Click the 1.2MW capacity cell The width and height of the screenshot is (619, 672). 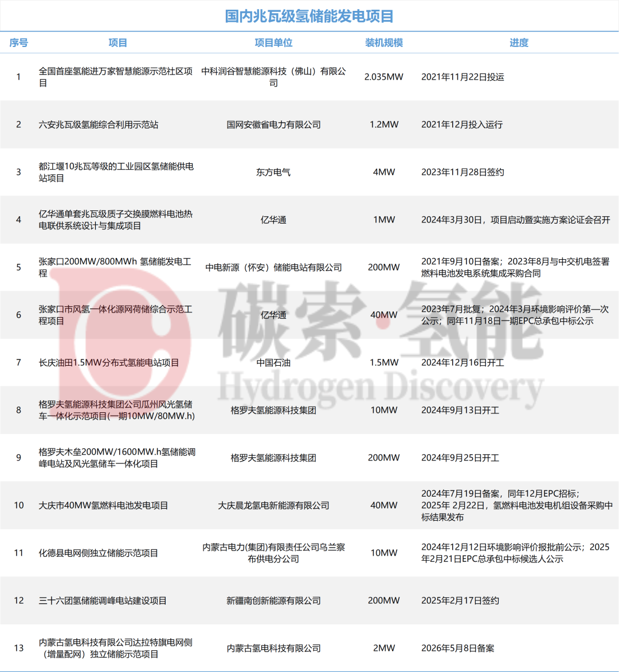[x=384, y=125]
